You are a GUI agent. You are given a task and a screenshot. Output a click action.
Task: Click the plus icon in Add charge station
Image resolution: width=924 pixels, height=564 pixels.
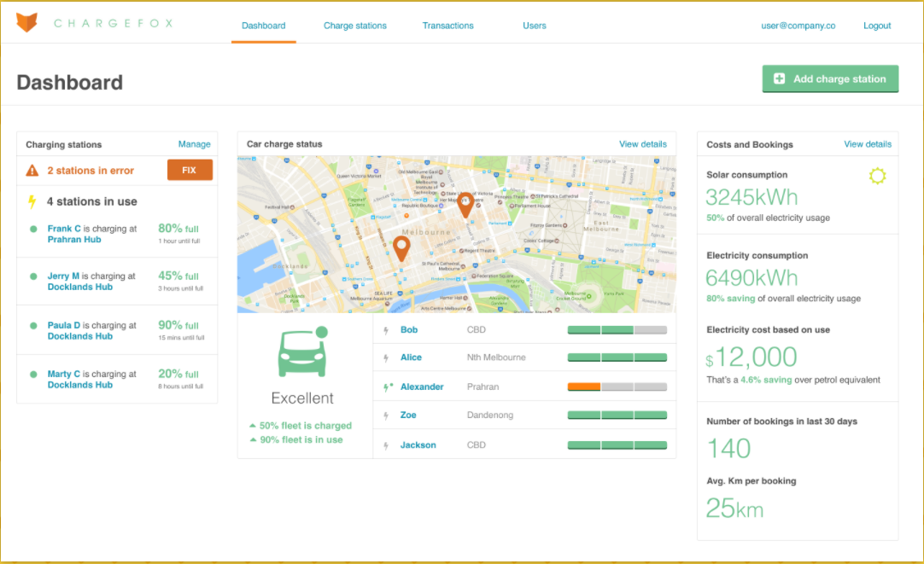click(x=779, y=78)
